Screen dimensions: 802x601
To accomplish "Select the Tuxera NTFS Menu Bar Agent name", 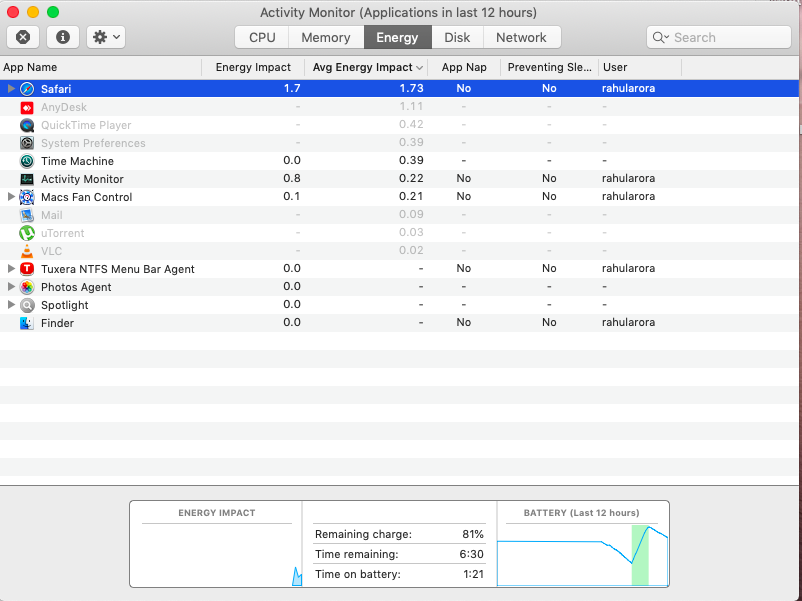I will coord(118,269).
